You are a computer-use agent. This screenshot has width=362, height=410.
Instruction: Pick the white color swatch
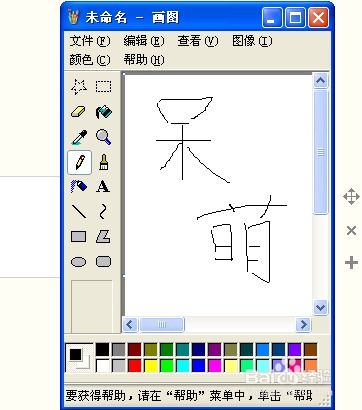[102, 366]
